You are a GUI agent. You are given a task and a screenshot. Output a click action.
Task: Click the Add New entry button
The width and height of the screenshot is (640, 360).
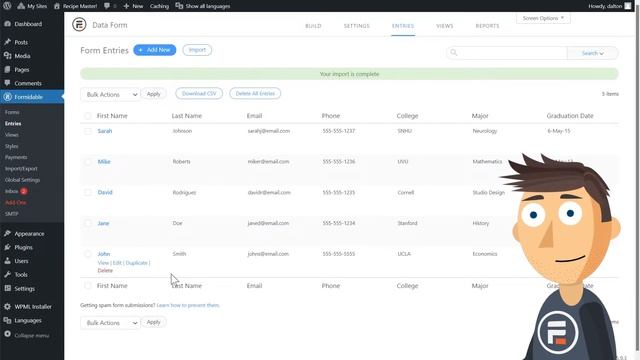click(x=155, y=50)
